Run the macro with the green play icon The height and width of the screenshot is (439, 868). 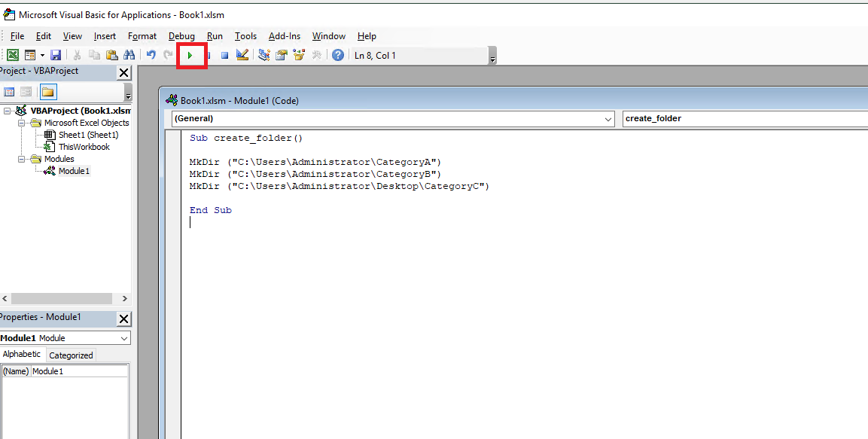pos(190,56)
